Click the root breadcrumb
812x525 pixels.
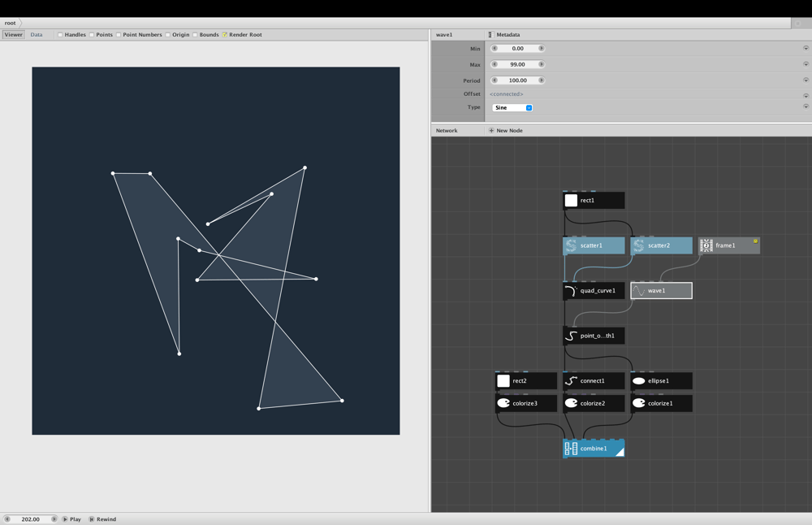tap(11, 23)
